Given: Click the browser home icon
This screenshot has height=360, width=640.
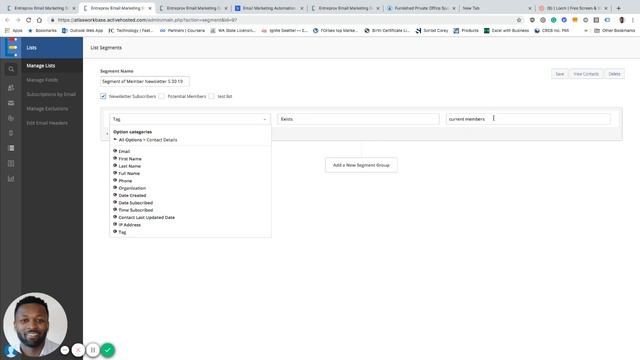Looking at the screenshot, I should point(39,20).
